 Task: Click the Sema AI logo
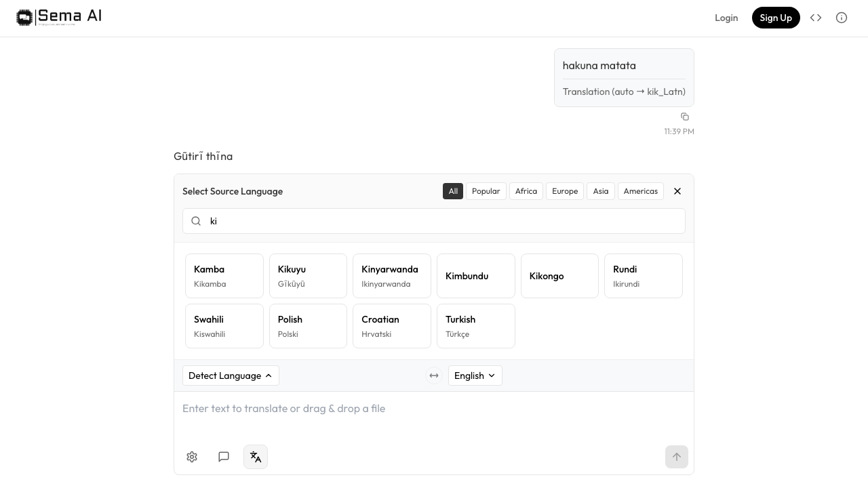click(x=59, y=17)
